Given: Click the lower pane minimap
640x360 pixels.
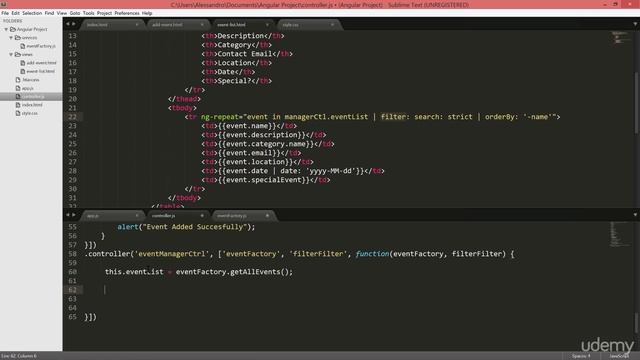Looking at the screenshot, I should 620,234.
